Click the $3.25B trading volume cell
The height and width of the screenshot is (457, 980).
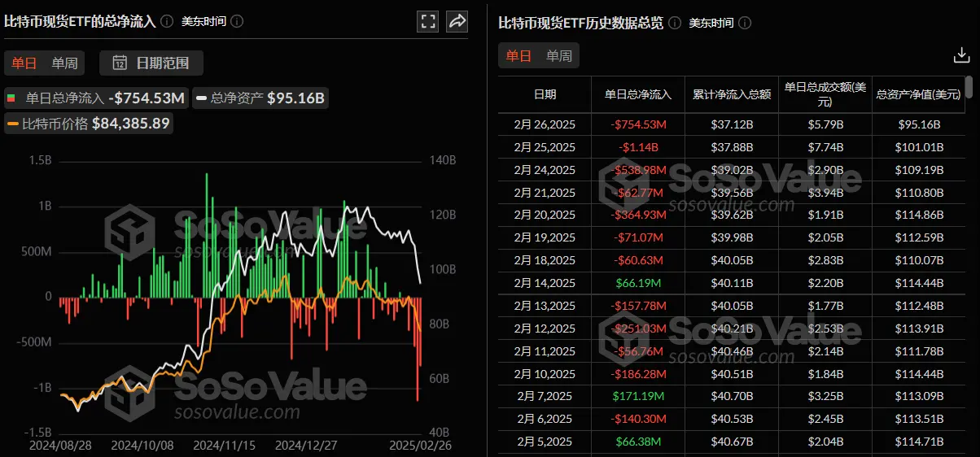[x=825, y=397]
